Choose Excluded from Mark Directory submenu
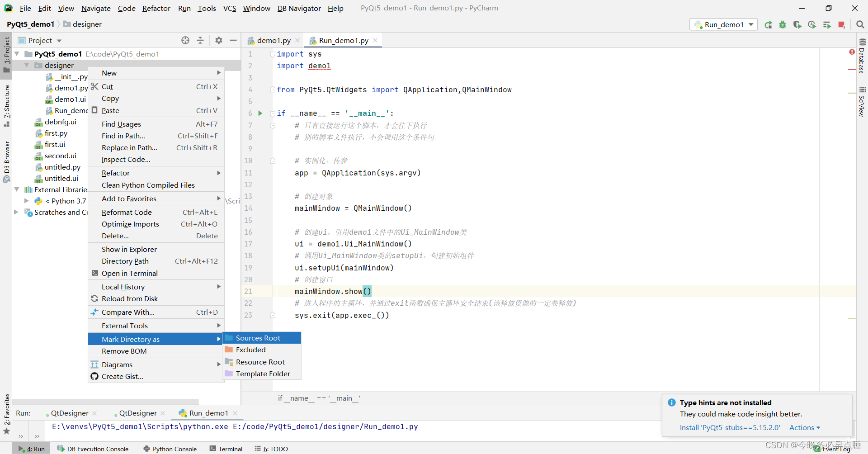Image resolution: width=868 pixels, height=454 pixels. 262,350
